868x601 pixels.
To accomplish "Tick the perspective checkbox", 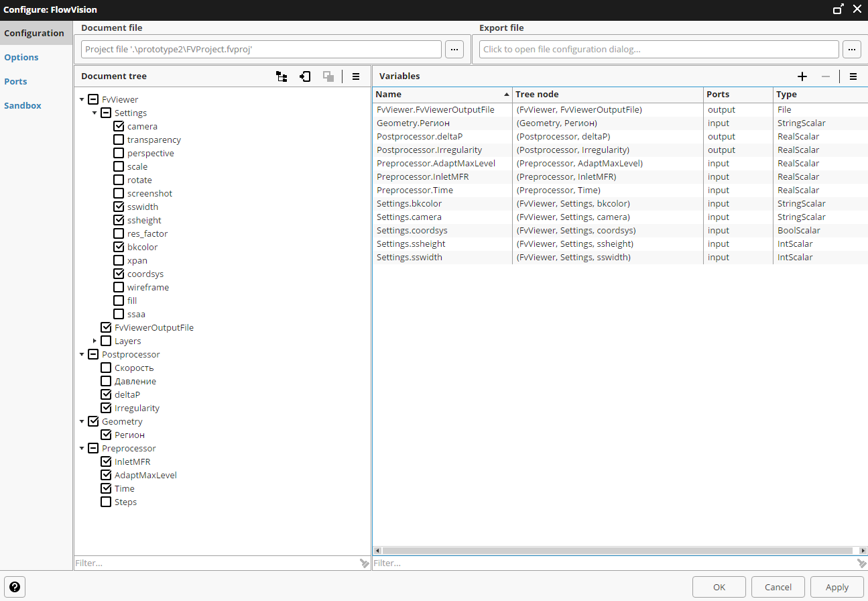I will click(x=119, y=153).
